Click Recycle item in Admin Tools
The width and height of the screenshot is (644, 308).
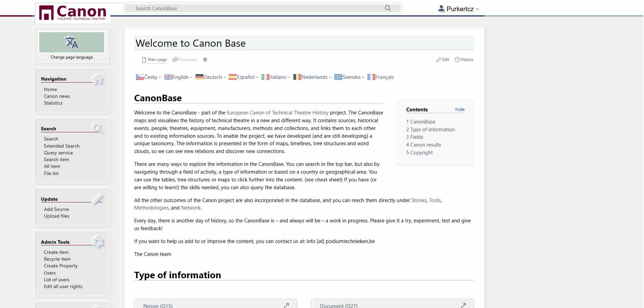point(57,259)
